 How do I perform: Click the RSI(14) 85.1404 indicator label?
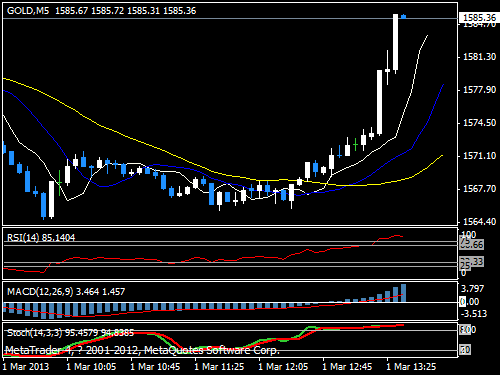coord(41,238)
